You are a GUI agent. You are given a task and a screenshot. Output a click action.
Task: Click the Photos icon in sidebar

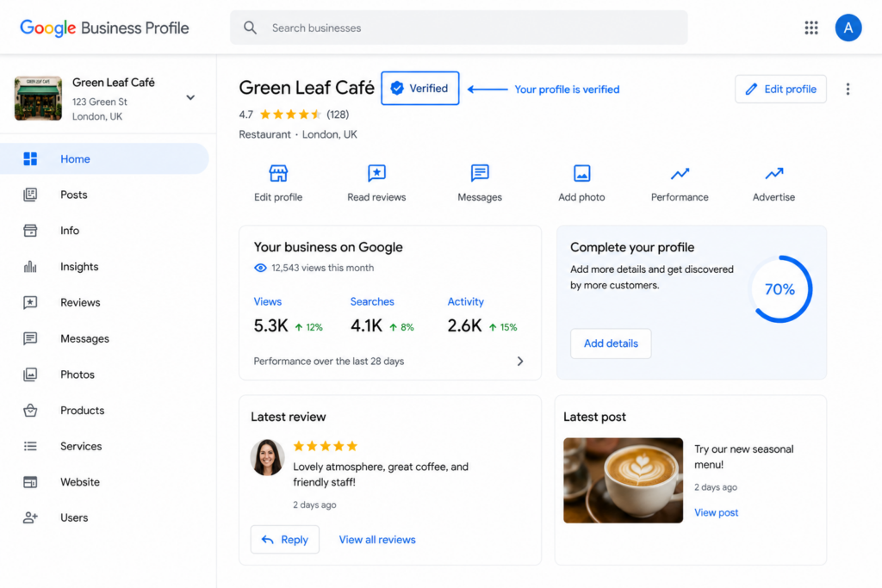pos(30,374)
